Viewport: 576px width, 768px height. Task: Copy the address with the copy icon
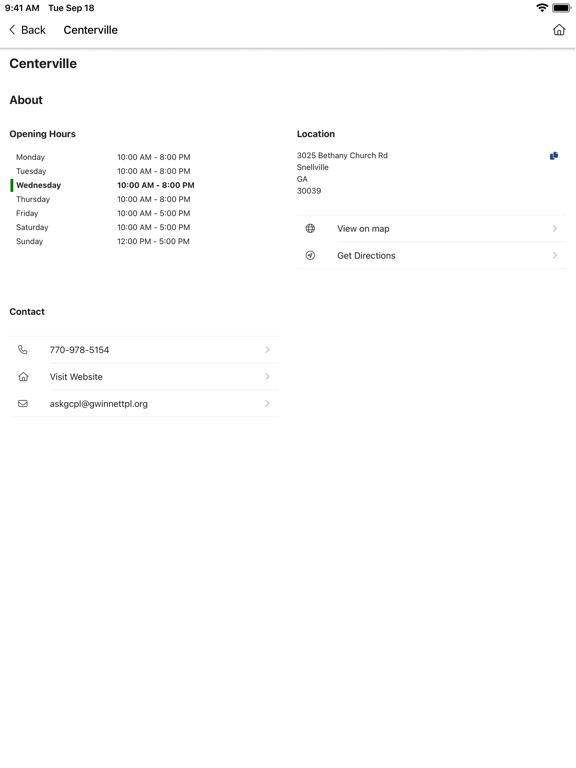[x=554, y=156]
